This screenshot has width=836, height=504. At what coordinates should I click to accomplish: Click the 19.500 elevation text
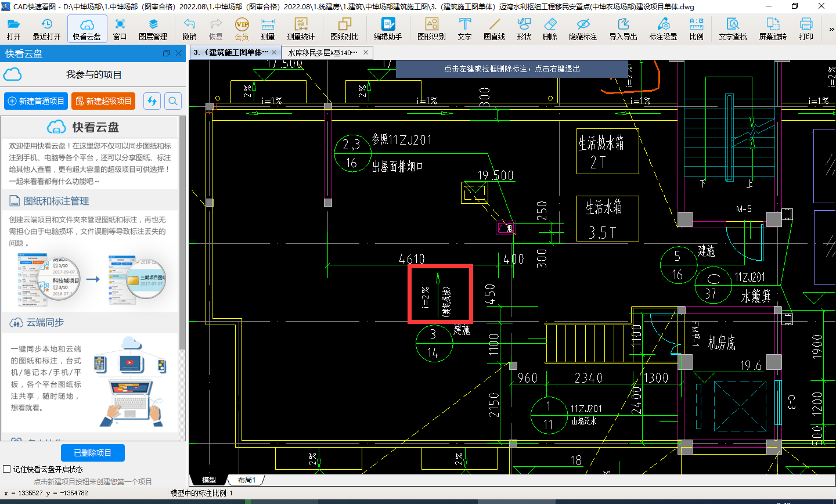tap(495, 175)
